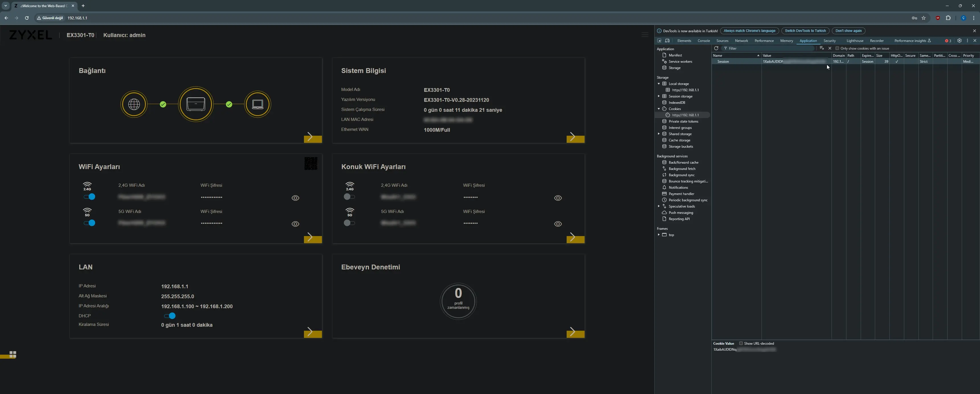Open Sistem Bilgisi details arrow

tap(575, 137)
